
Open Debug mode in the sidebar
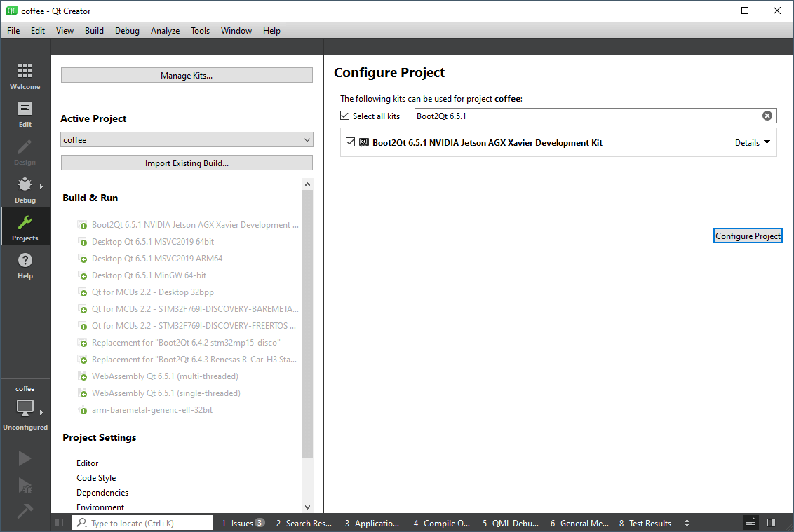click(25, 190)
